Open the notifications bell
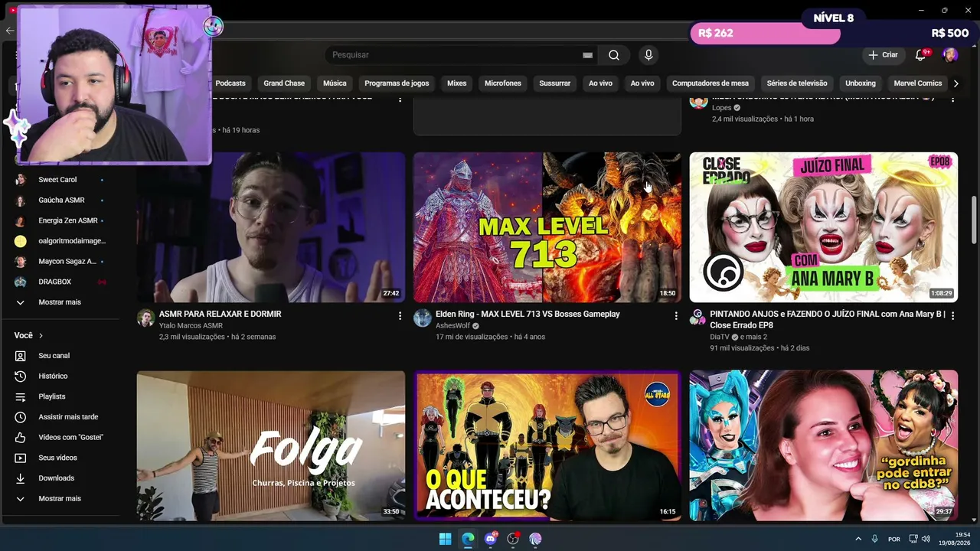 [x=921, y=55]
